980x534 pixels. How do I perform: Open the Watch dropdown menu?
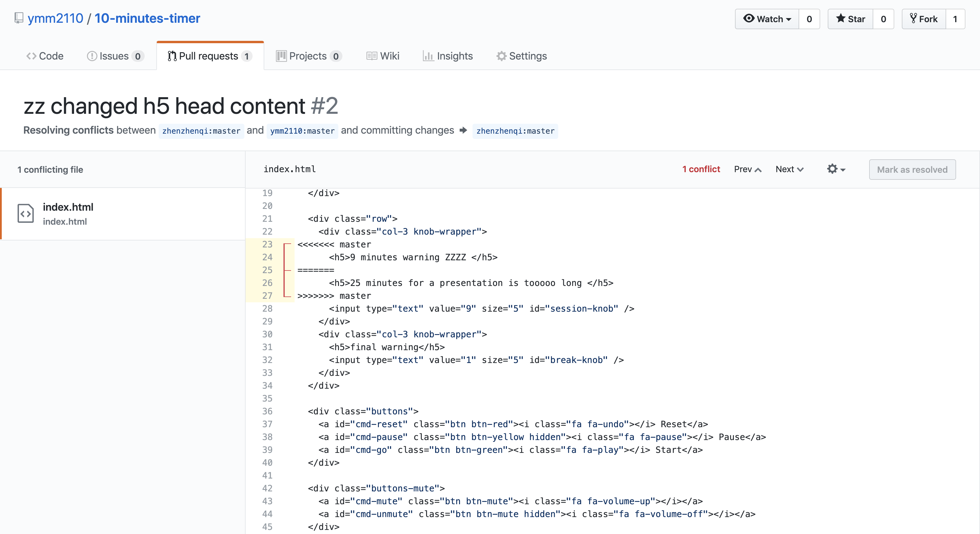[767, 19]
